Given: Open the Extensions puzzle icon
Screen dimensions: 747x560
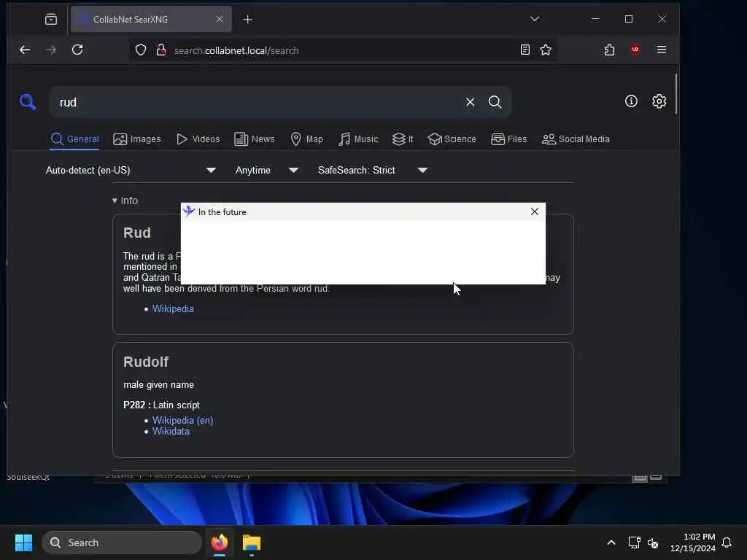Looking at the screenshot, I should click(x=609, y=50).
